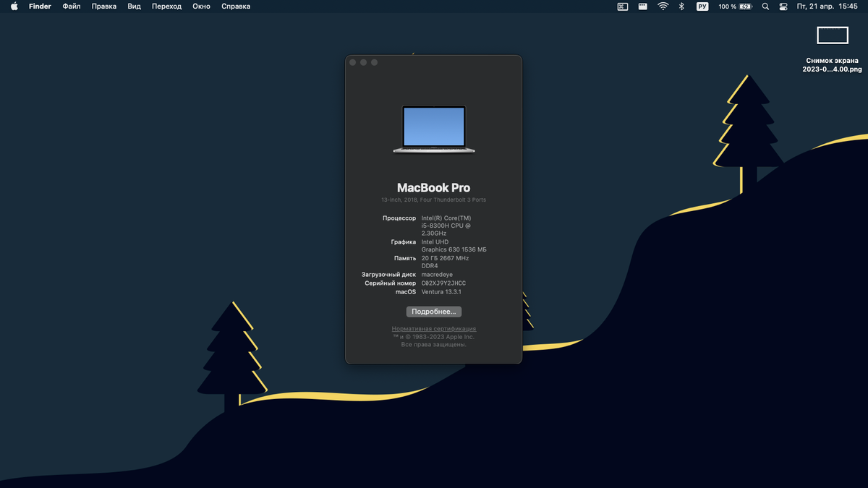868x488 pixels.
Task: Click the MacBook image in the About window
Action: coord(433,130)
